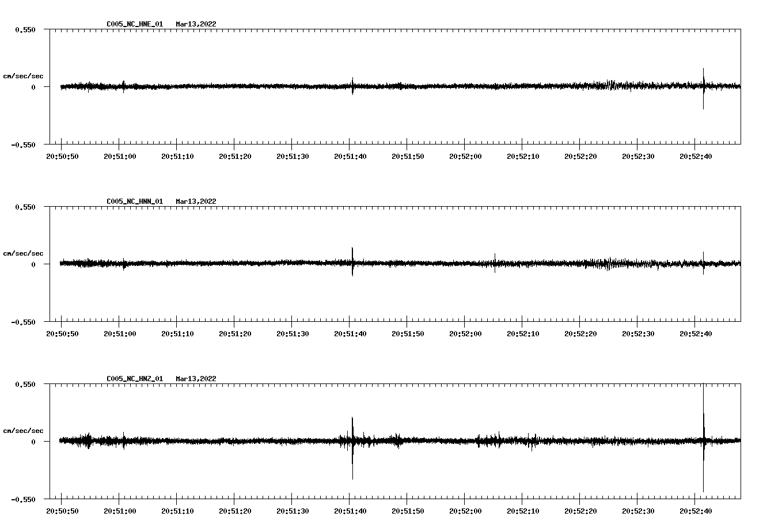Click the 20:51:00 time label under HNE plot
This screenshot has width=782, height=532.
120,157
